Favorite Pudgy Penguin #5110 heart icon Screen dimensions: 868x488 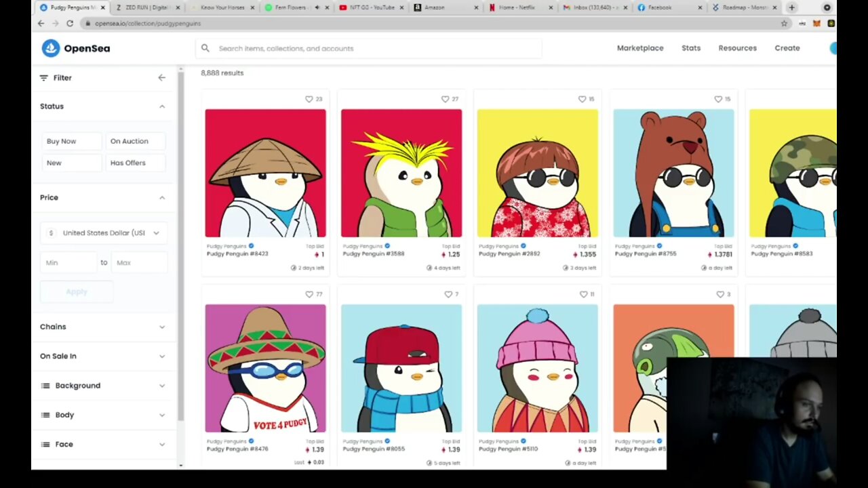point(583,294)
